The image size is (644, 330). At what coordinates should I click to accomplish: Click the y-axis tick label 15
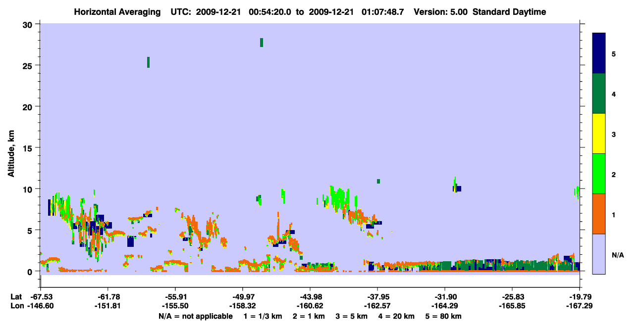[x=28, y=148]
